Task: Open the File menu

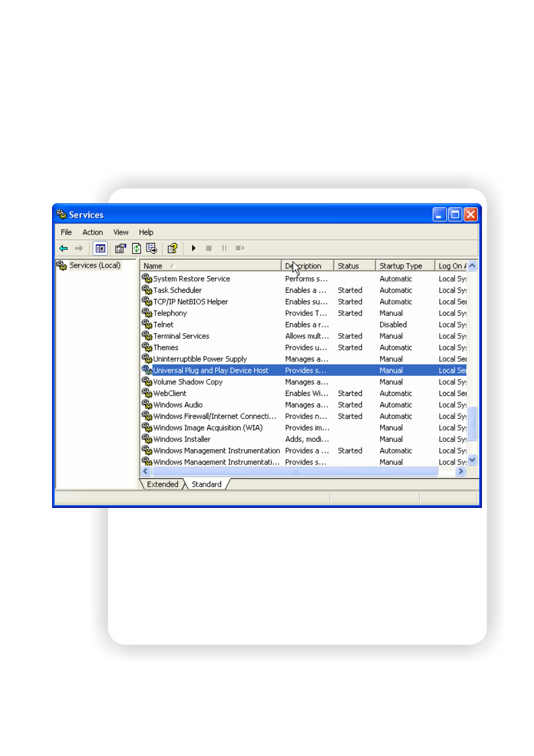Action: 66,232
